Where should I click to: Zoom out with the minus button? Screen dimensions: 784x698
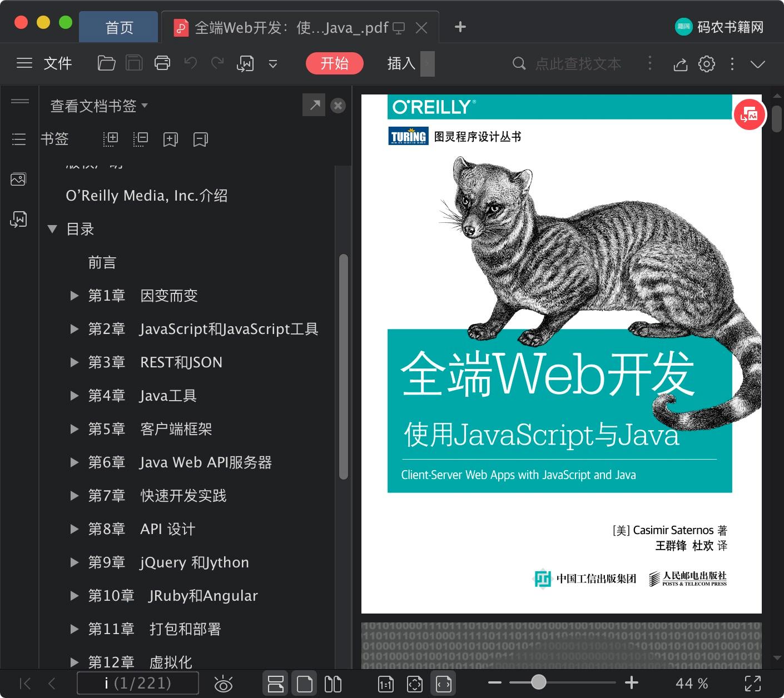click(495, 682)
